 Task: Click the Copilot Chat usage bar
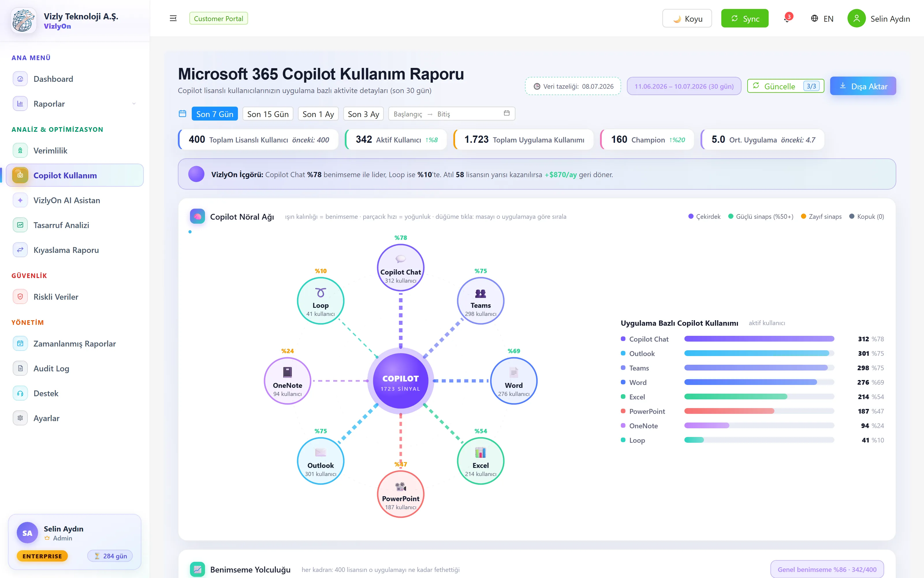tap(759, 339)
